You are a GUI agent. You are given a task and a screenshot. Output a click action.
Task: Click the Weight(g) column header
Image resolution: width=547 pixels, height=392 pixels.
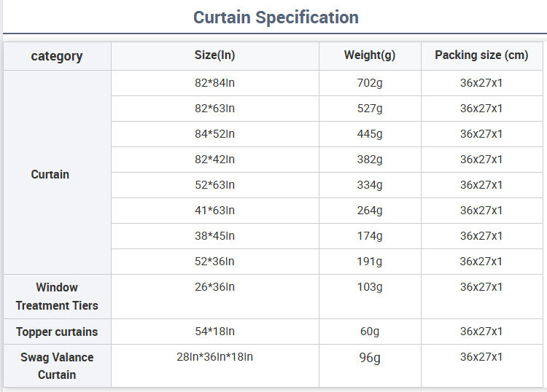click(370, 55)
